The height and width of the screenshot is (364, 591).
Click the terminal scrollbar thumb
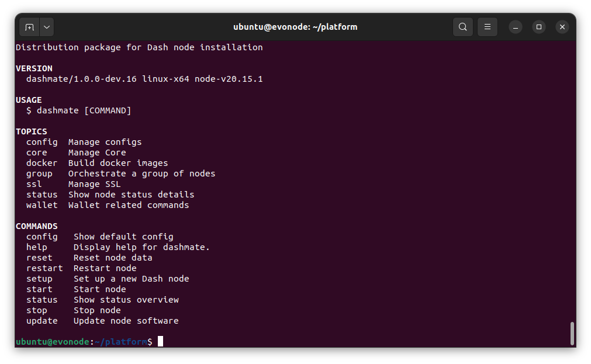(572, 333)
